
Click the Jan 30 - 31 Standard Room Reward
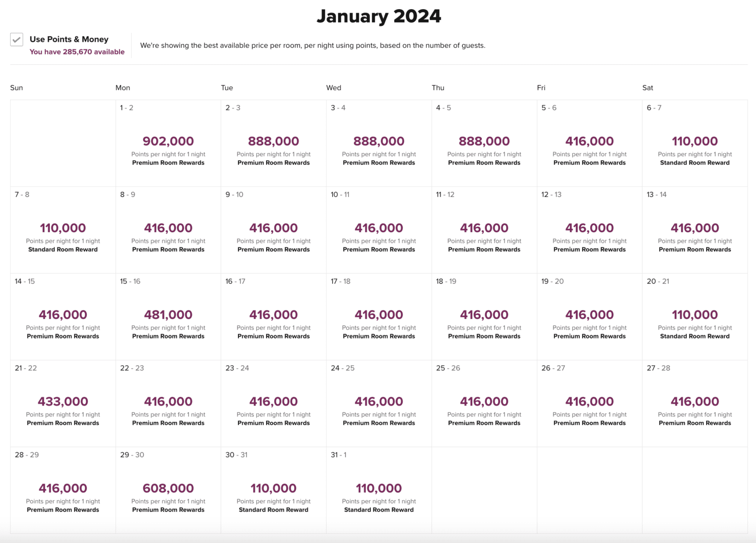pyautogui.click(x=273, y=490)
